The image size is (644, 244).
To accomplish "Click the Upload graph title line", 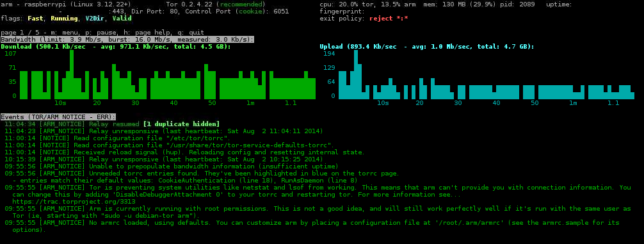I will pos(427,47).
